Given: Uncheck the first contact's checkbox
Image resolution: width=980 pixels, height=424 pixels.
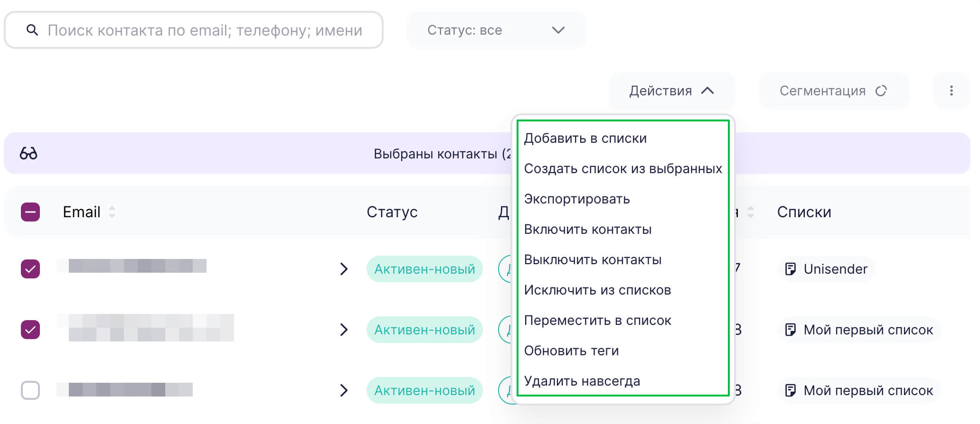Looking at the screenshot, I should click(x=30, y=269).
